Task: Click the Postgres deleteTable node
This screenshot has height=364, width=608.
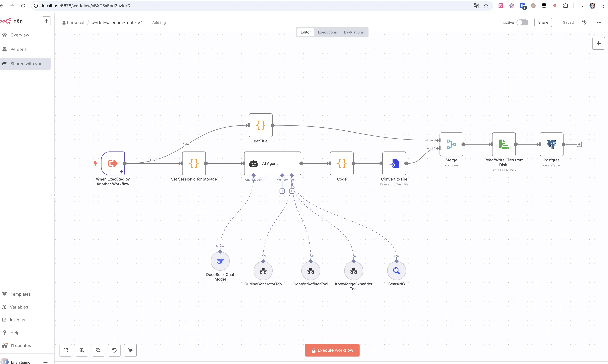Action: (x=551, y=144)
